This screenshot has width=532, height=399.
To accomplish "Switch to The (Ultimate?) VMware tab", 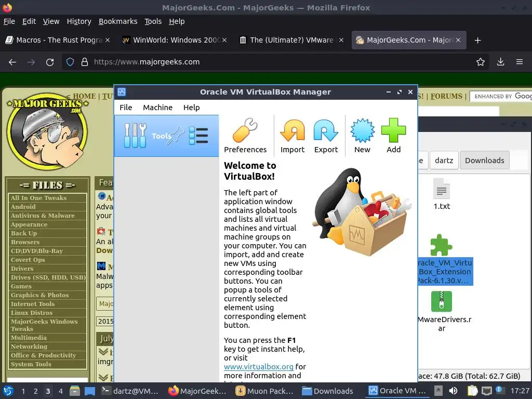I will (291, 40).
